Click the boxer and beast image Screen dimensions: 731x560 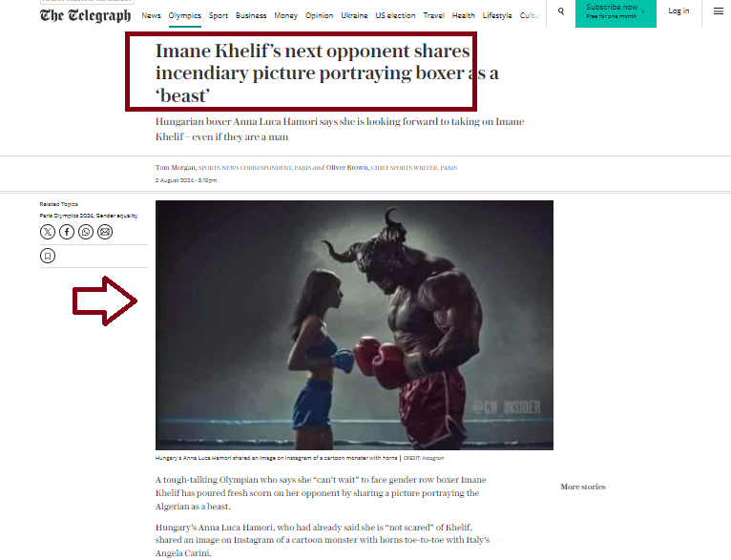point(354,325)
